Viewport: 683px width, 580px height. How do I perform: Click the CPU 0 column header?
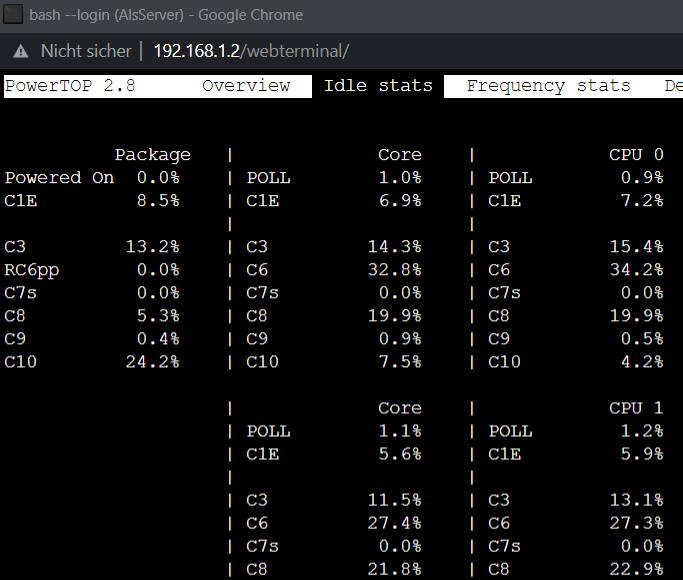pyautogui.click(x=636, y=155)
